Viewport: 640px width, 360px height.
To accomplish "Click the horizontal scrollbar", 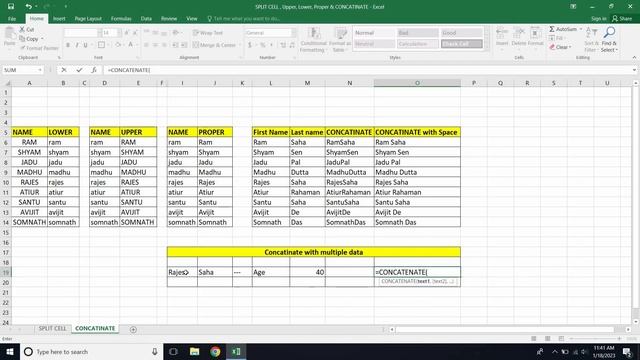I will click(x=505, y=329).
